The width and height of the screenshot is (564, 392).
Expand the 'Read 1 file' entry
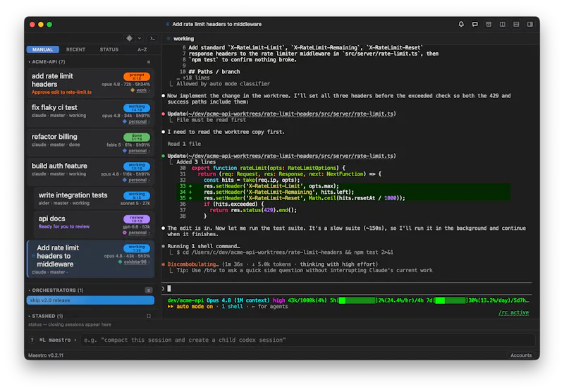tap(184, 144)
